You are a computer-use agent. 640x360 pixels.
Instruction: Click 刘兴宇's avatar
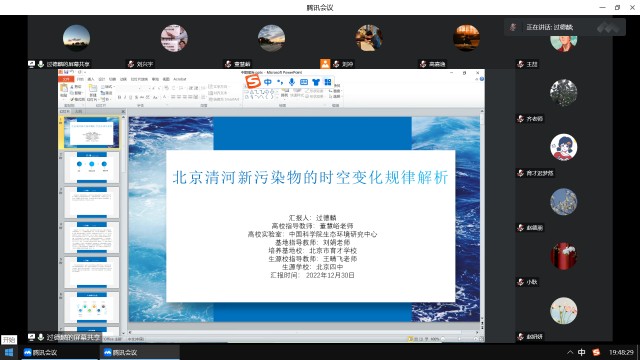[x=174, y=38]
